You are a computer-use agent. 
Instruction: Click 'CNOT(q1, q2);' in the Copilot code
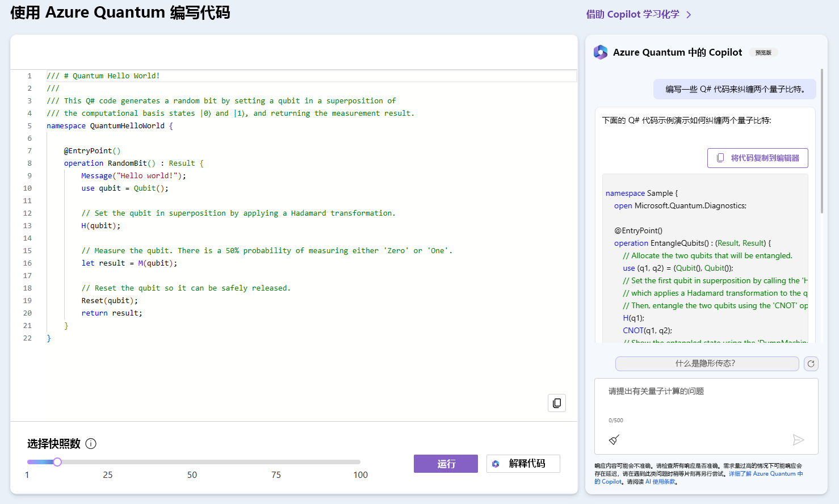[647, 330]
